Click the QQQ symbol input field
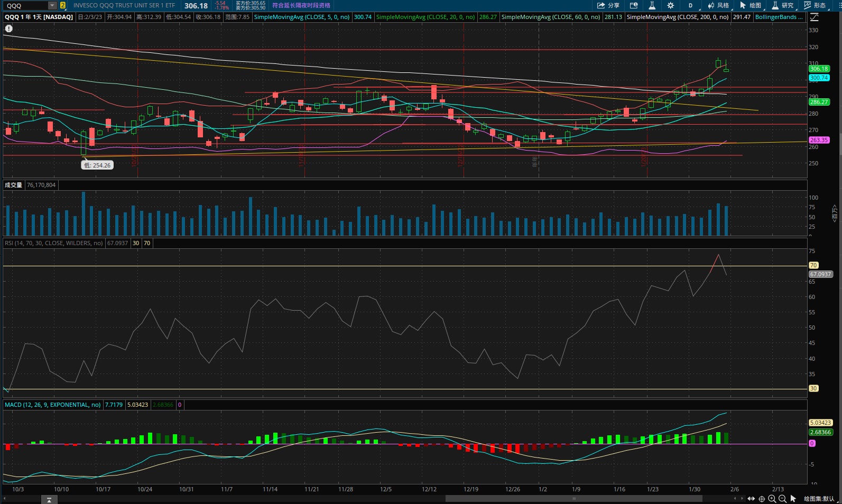This screenshot has width=842, height=504. point(26,5)
